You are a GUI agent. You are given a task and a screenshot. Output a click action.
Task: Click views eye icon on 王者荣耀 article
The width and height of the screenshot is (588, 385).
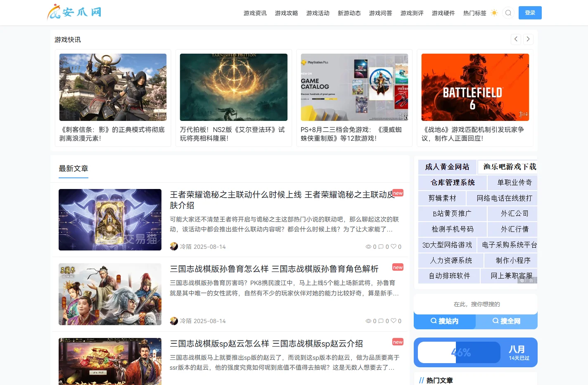tap(368, 247)
